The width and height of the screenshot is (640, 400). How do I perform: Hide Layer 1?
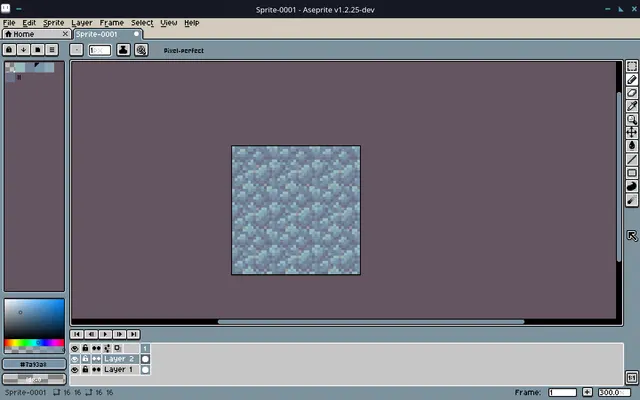pyautogui.click(x=75, y=370)
